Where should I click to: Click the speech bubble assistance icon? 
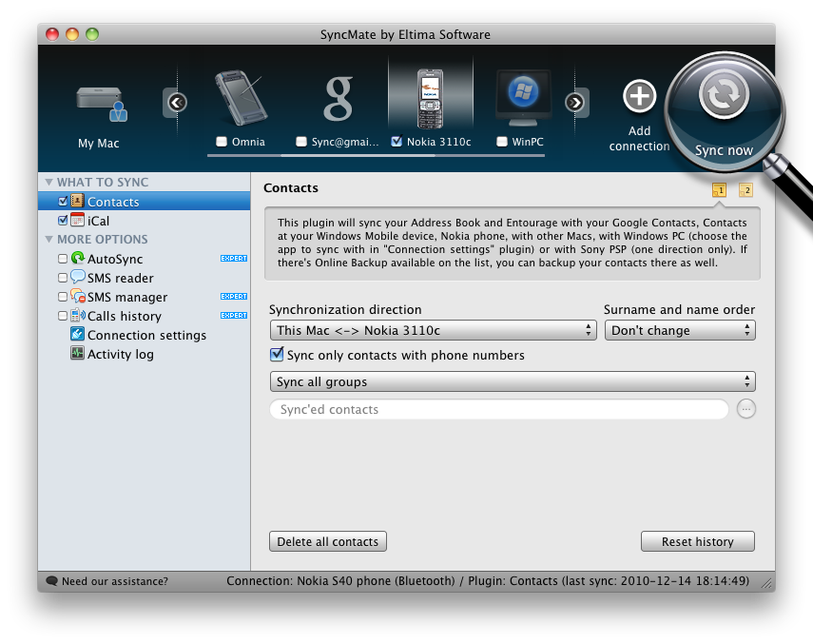tap(52, 580)
